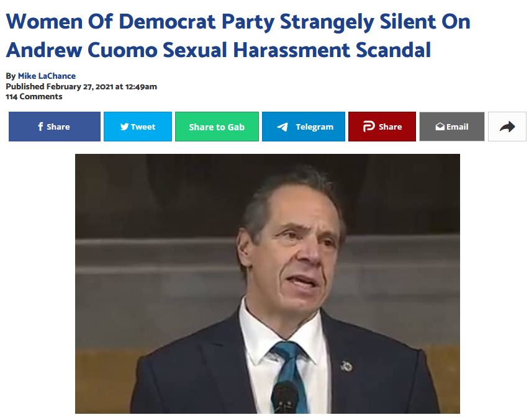
Task: Click the Share to Gab button
Action: coord(217,127)
